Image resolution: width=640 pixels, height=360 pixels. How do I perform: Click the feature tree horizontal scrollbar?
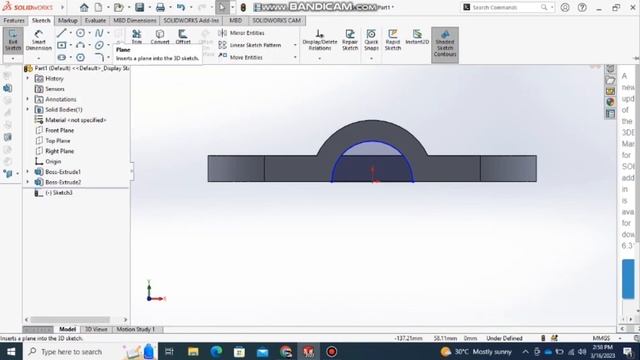[70, 320]
